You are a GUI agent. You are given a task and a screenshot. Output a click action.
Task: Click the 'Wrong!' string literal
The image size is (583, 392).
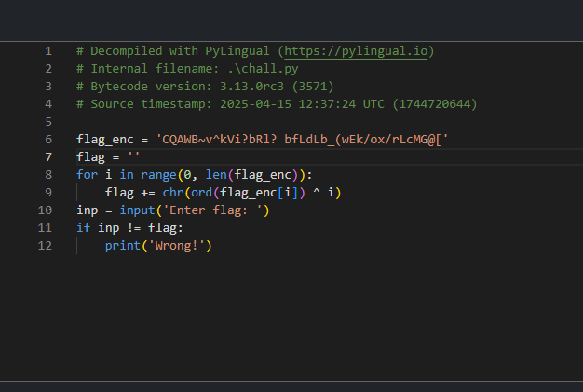(177, 246)
